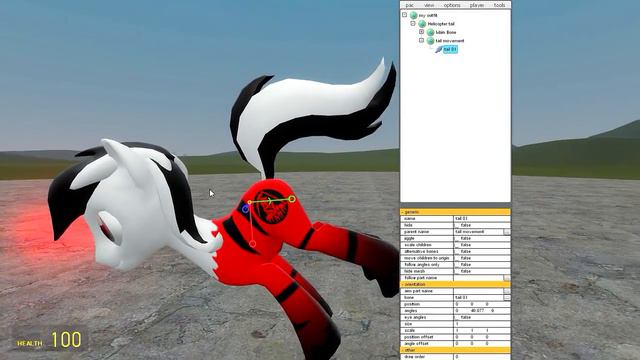Toggle the scale children checkbox
Screen dimensions: 640x360
(x=457, y=244)
